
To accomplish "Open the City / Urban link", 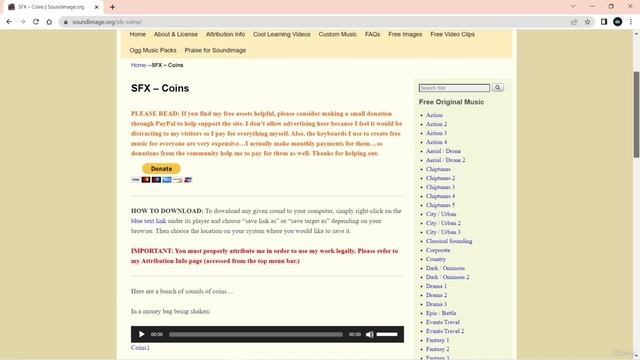I will (x=441, y=214).
